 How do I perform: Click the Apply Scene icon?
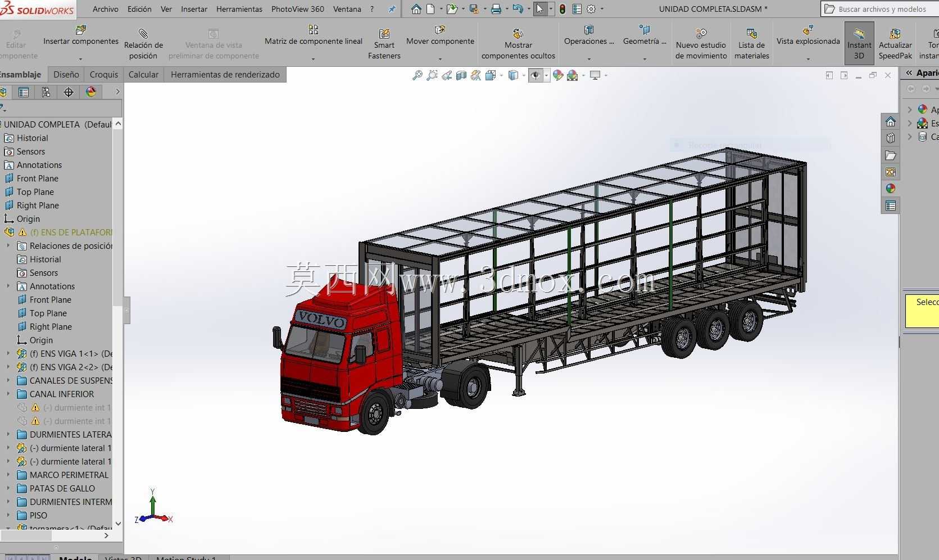tap(573, 75)
